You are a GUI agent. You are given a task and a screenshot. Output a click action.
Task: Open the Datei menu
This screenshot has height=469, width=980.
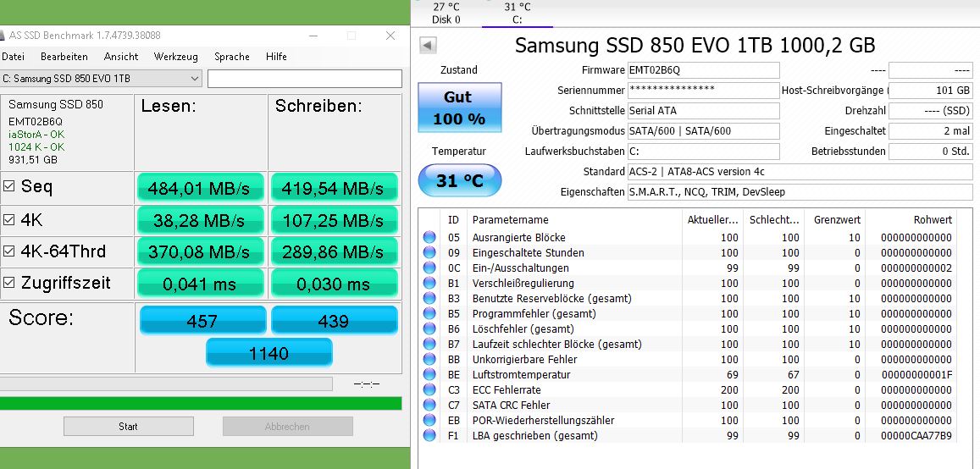point(13,57)
